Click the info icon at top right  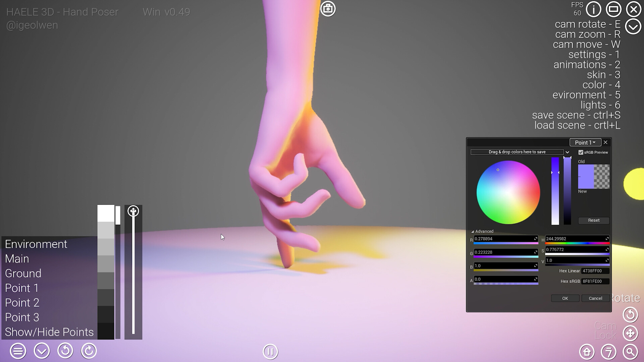click(x=593, y=9)
